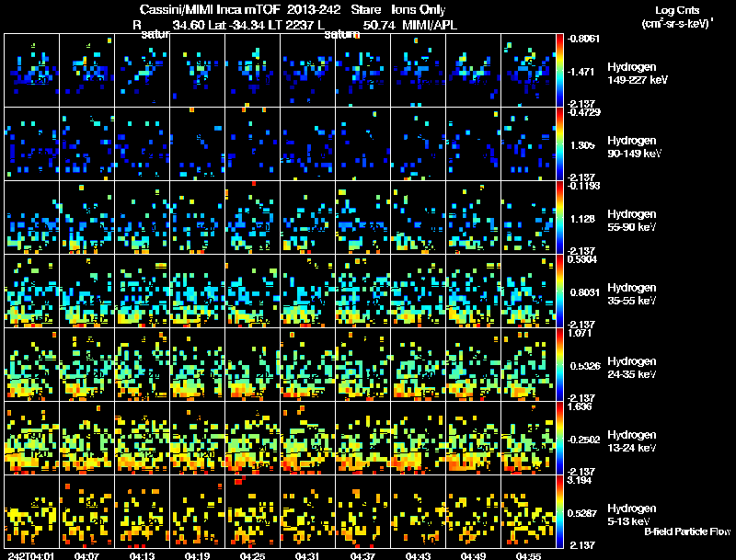This screenshot has width=736, height=560.
Task: Click the '1.128' color scale value
Action: pos(582,219)
